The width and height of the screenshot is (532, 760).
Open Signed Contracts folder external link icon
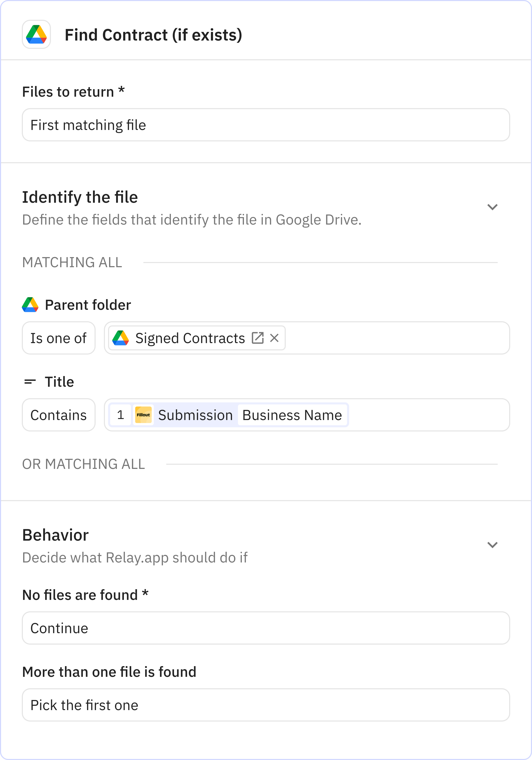point(257,338)
